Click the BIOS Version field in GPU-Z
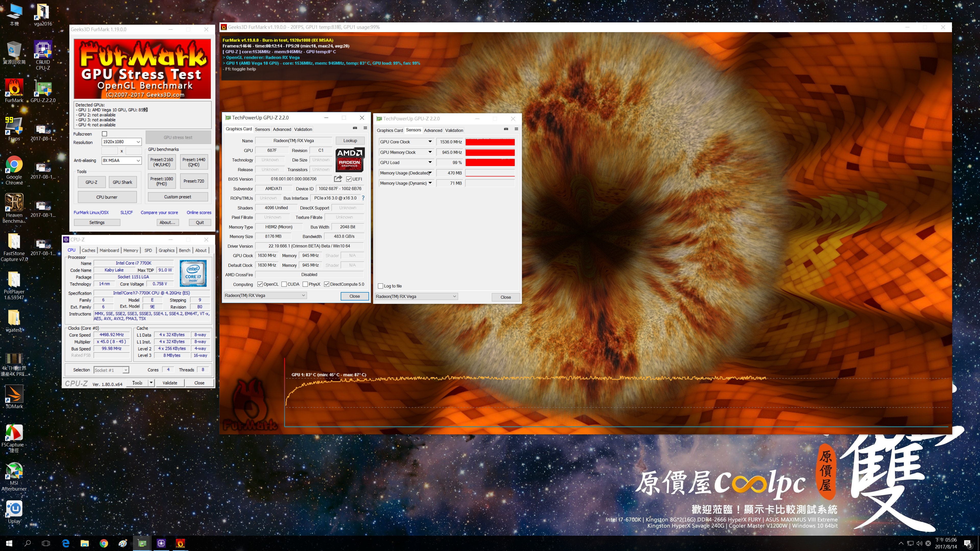The width and height of the screenshot is (980, 551). click(x=294, y=179)
